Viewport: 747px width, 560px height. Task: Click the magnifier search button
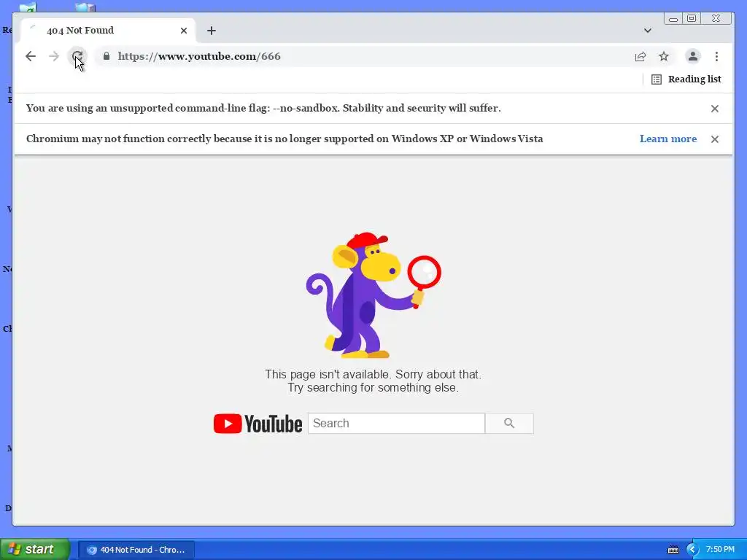509,424
